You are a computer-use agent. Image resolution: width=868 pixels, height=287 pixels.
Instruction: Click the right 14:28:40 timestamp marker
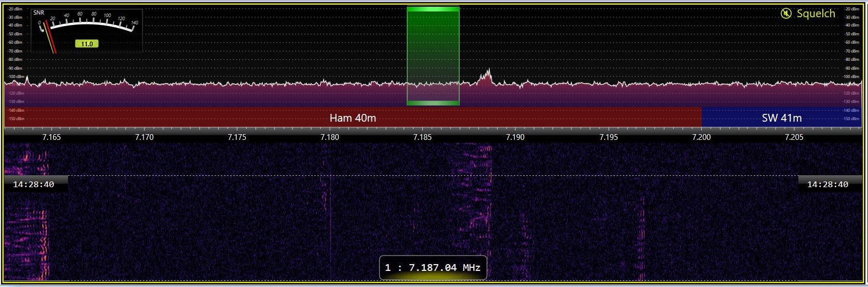827,185
